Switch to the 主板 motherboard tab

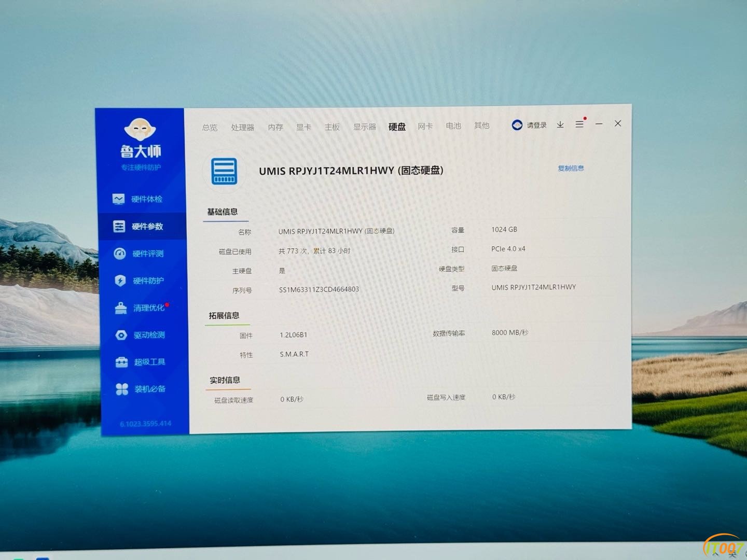332,127
